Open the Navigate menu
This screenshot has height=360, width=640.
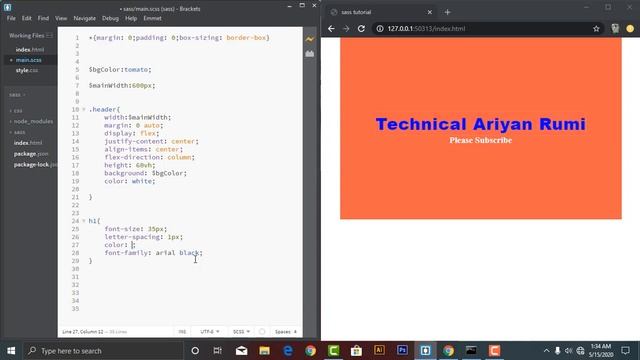point(84,18)
